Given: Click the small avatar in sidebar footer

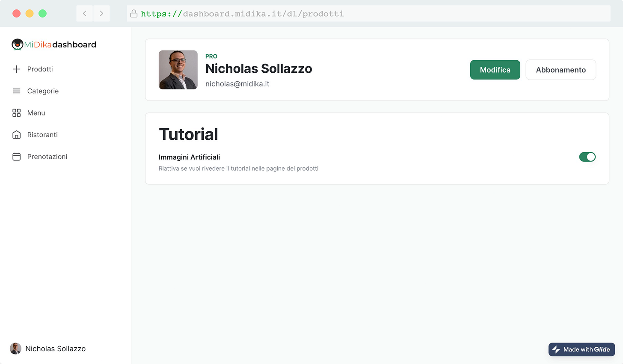Looking at the screenshot, I should pos(15,349).
